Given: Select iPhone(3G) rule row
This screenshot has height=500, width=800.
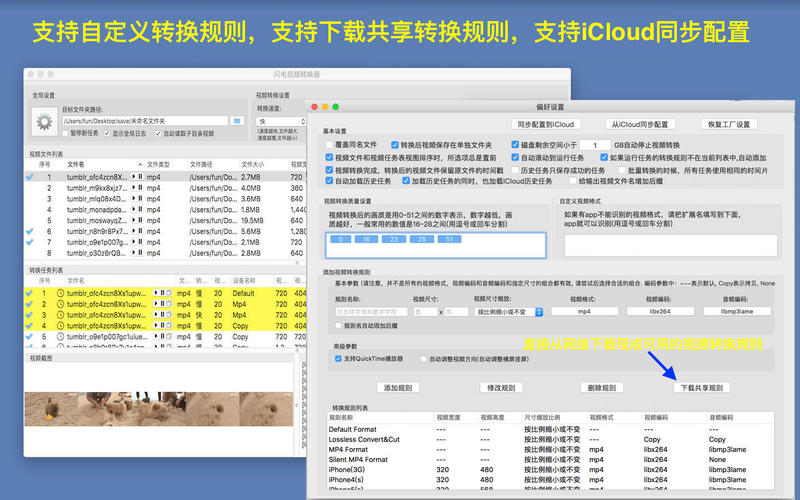Looking at the screenshot, I should (x=550, y=469).
